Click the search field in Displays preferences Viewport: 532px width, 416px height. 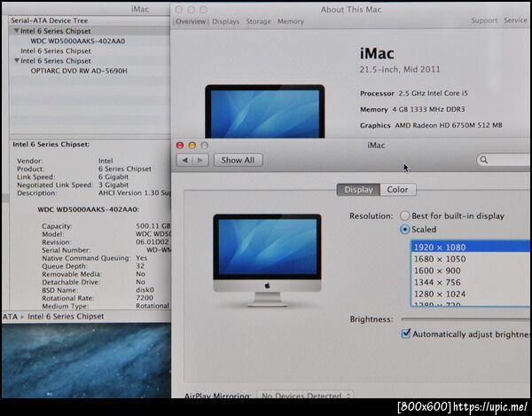[x=505, y=160]
